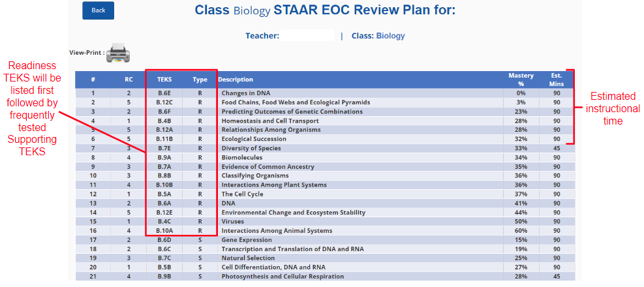Click TEKS code B.6E
The height and width of the screenshot is (287, 644).
164,93
